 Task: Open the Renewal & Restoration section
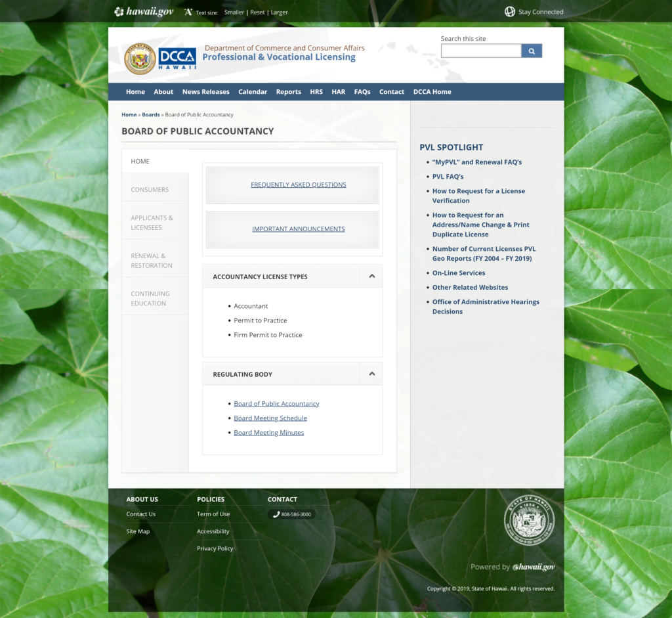click(153, 261)
